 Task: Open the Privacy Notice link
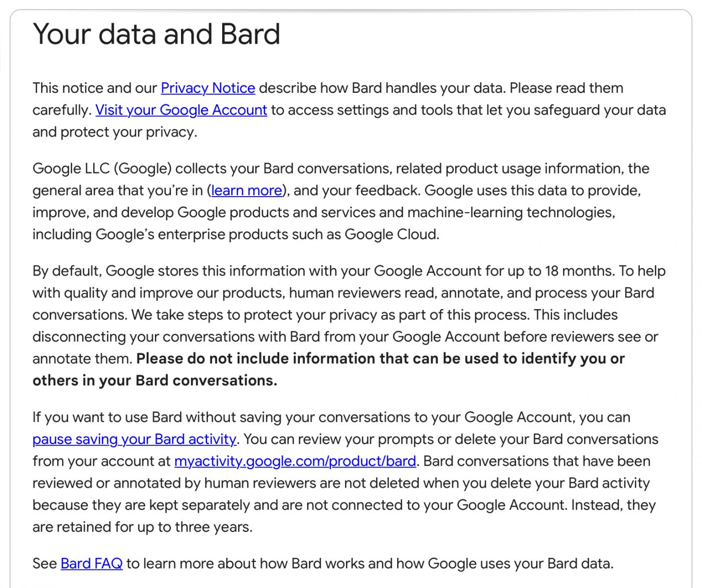[x=208, y=88]
